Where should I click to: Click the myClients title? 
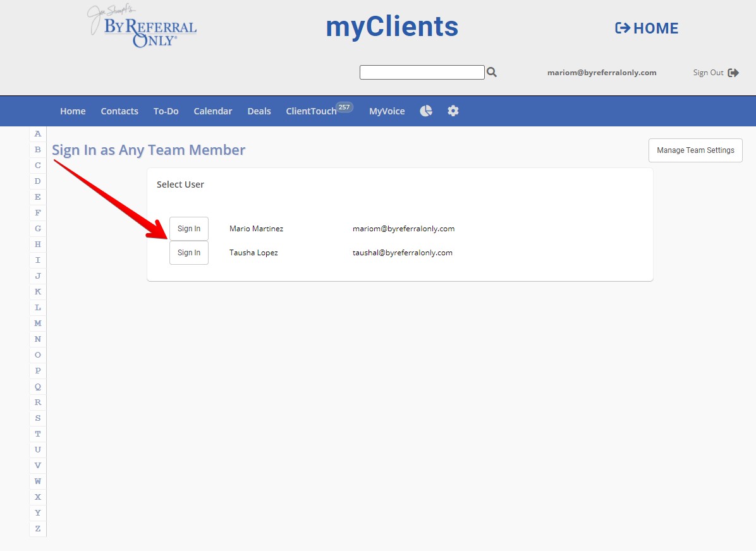(x=392, y=27)
